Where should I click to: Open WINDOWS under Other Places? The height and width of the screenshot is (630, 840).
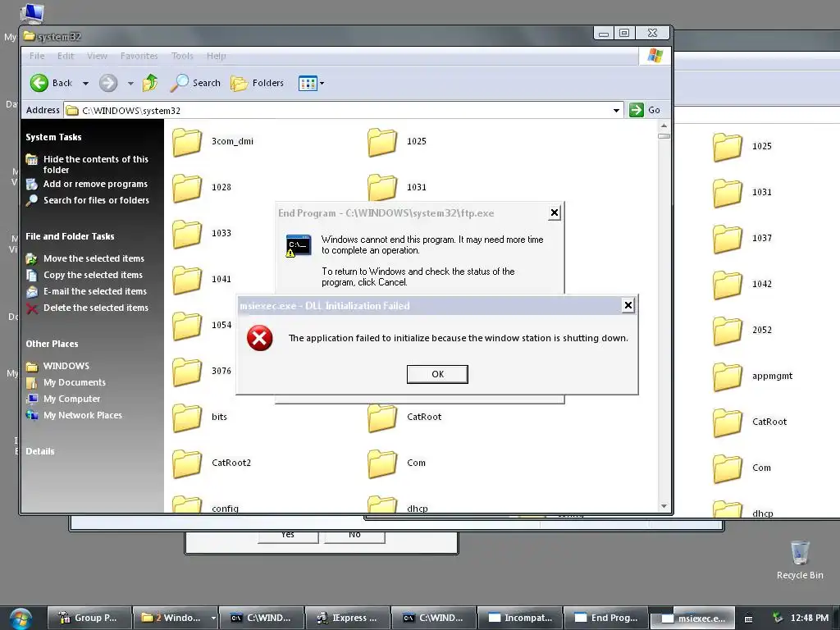tap(66, 366)
